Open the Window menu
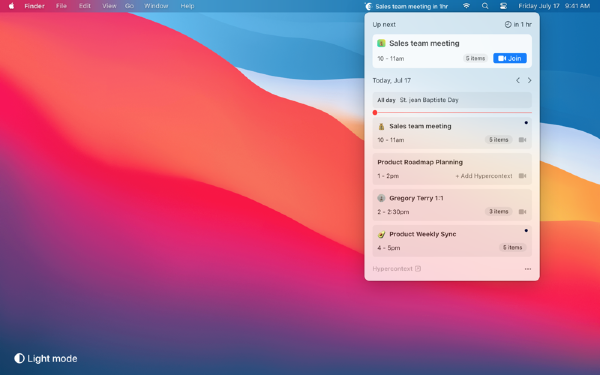Image resolution: width=600 pixels, height=375 pixels. (156, 6)
